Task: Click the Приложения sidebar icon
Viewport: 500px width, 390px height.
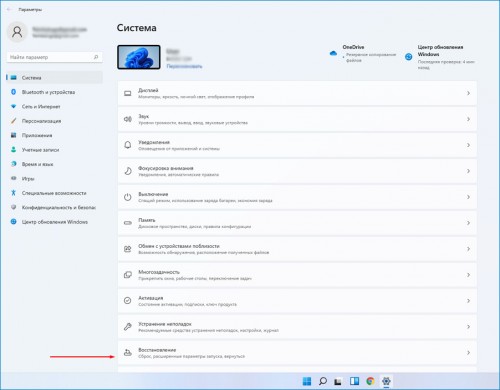Action: coord(13,135)
